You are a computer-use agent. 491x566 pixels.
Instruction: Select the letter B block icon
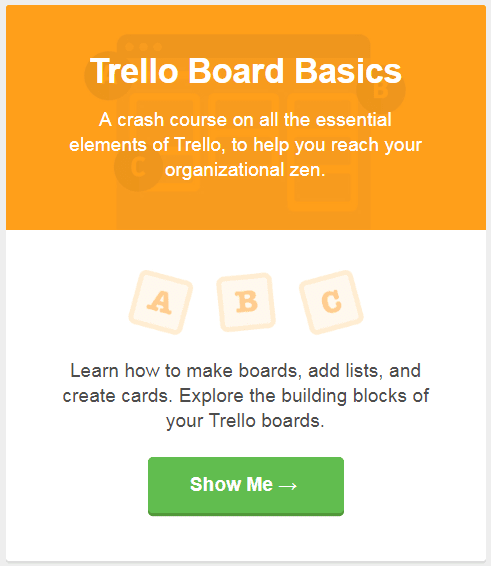246,302
